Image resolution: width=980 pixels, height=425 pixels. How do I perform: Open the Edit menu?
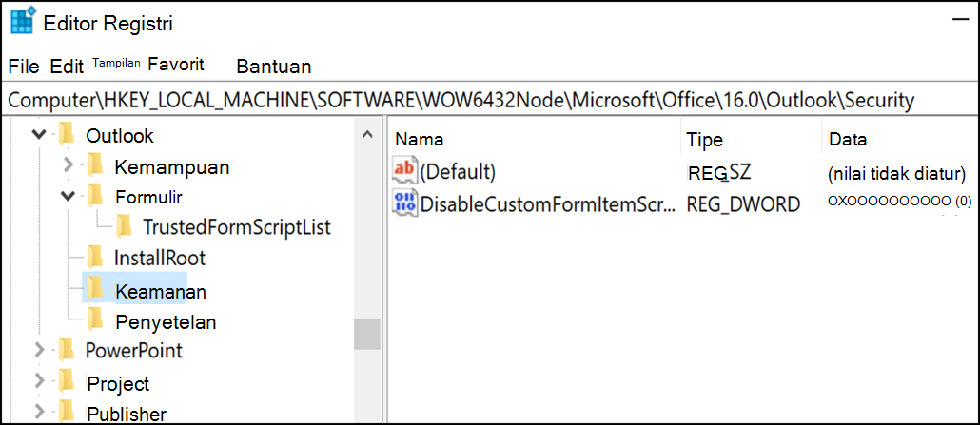[x=67, y=67]
